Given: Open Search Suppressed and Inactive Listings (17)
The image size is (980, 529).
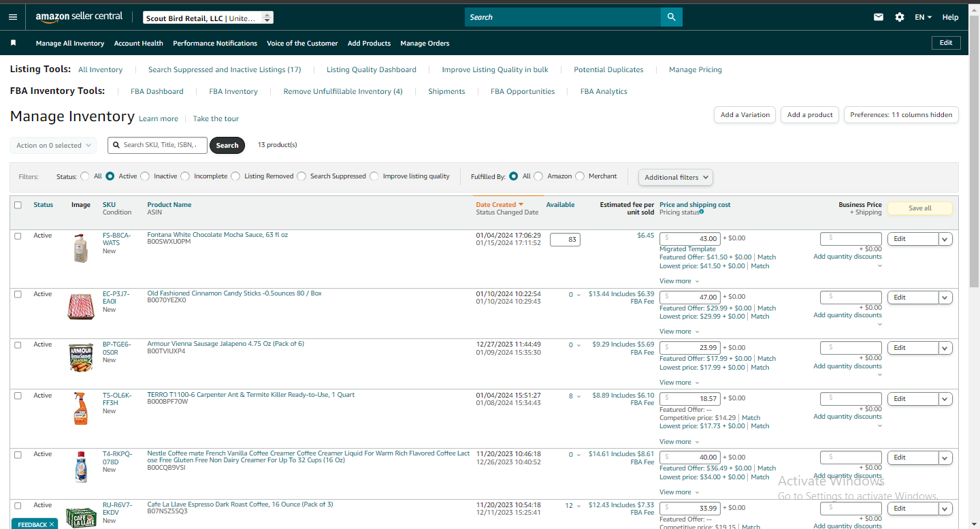Looking at the screenshot, I should coord(225,69).
